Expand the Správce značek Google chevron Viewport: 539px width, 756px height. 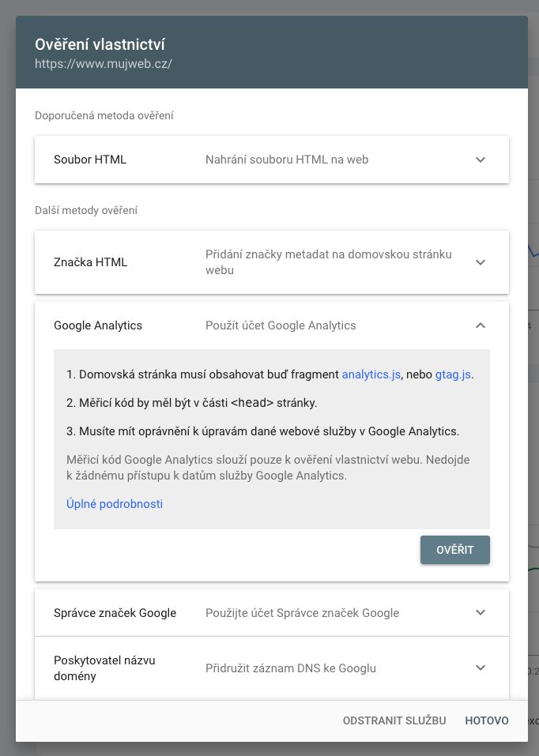481,613
